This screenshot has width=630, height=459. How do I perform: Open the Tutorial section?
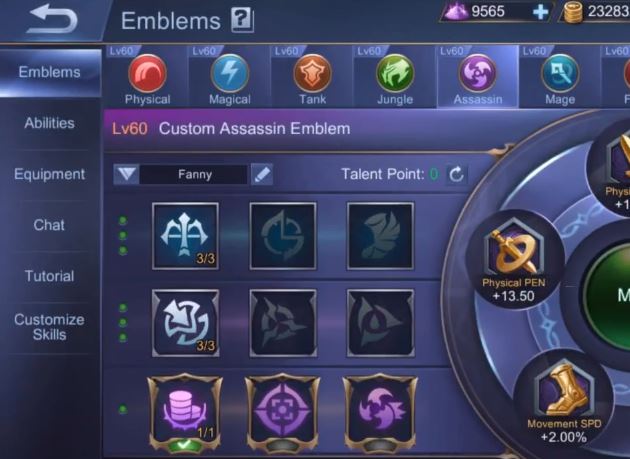pos(49,276)
